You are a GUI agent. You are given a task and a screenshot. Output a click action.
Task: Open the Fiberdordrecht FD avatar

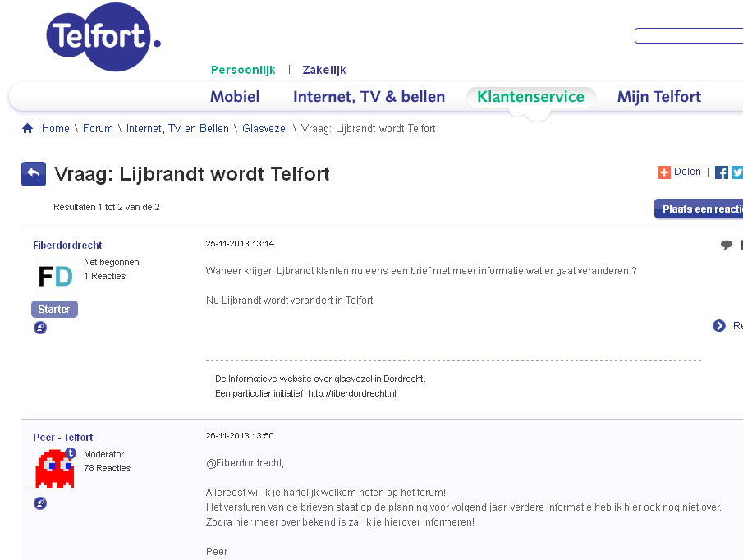pos(54,276)
